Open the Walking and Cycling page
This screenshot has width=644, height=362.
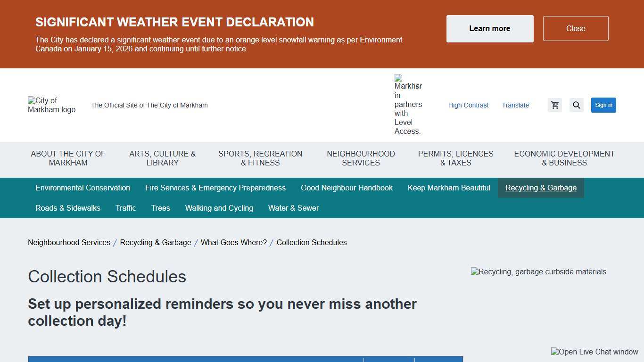[219, 208]
